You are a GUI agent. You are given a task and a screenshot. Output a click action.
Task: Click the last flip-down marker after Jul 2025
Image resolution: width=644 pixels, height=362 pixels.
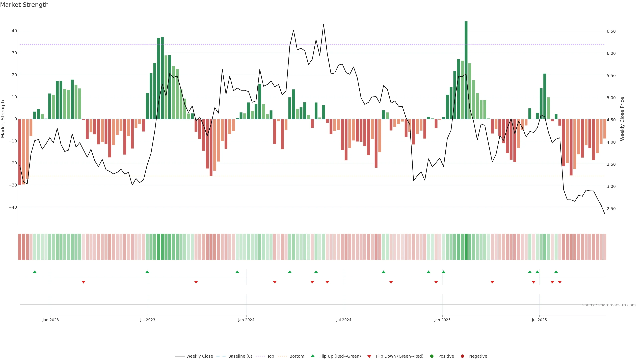(x=560, y=282)
